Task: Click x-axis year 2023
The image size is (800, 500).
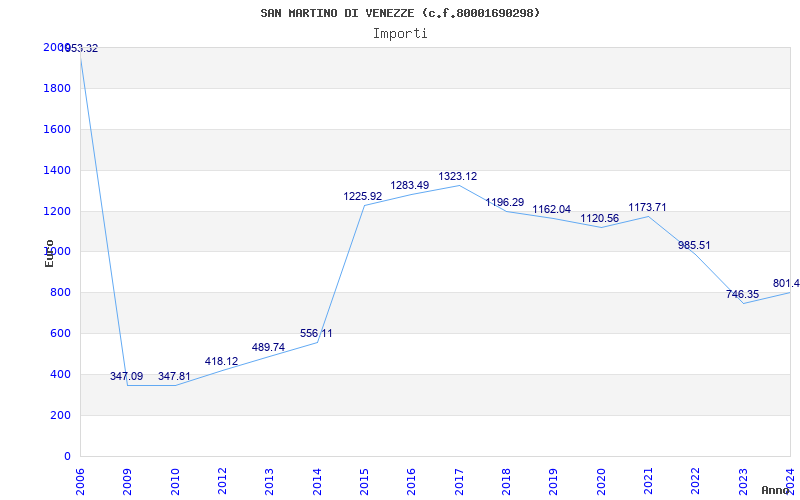Action: [743, 481]
